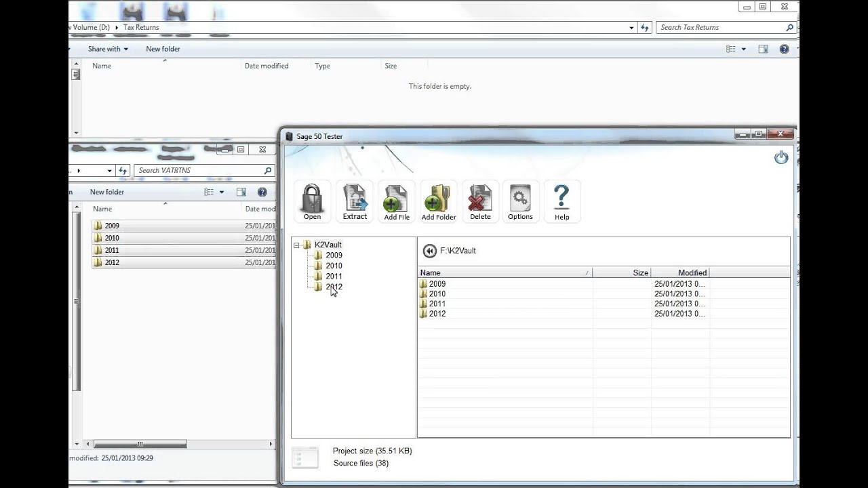Click right arrow of VATRTNS horizontal scrollbar
Viewport: 868px width, 488px height.
click(x=271, y=444)
